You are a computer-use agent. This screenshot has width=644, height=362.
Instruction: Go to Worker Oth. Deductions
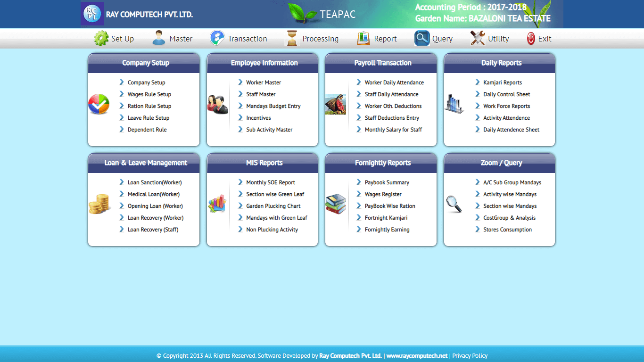393,106
